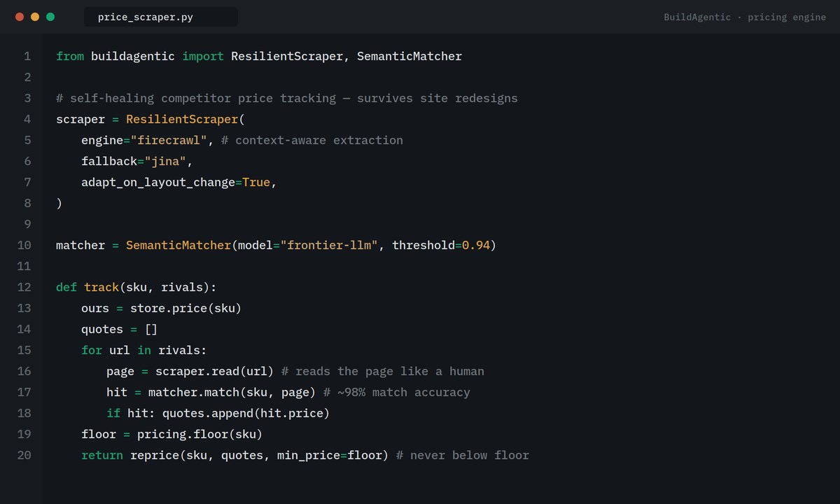The height and width of the screenshot is (504, 840).
Task: Click ResilientScraper( on line 4
Action: point(185,119)
